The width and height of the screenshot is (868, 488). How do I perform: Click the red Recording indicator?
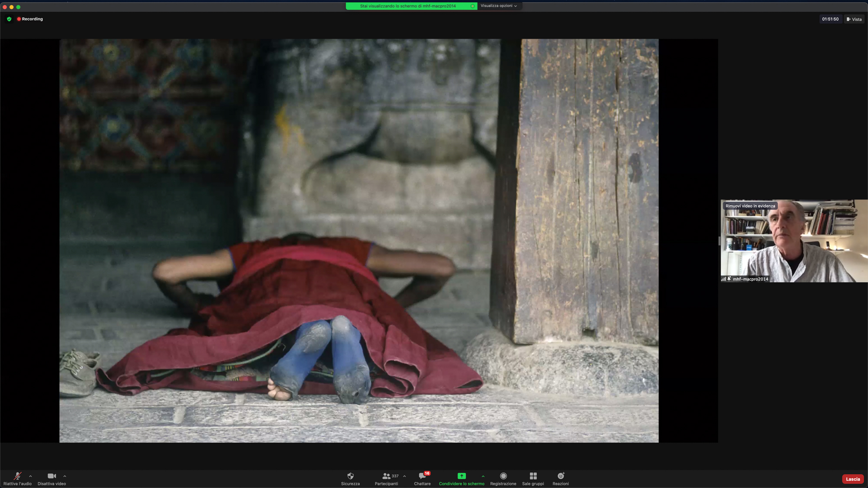[30, 19]
